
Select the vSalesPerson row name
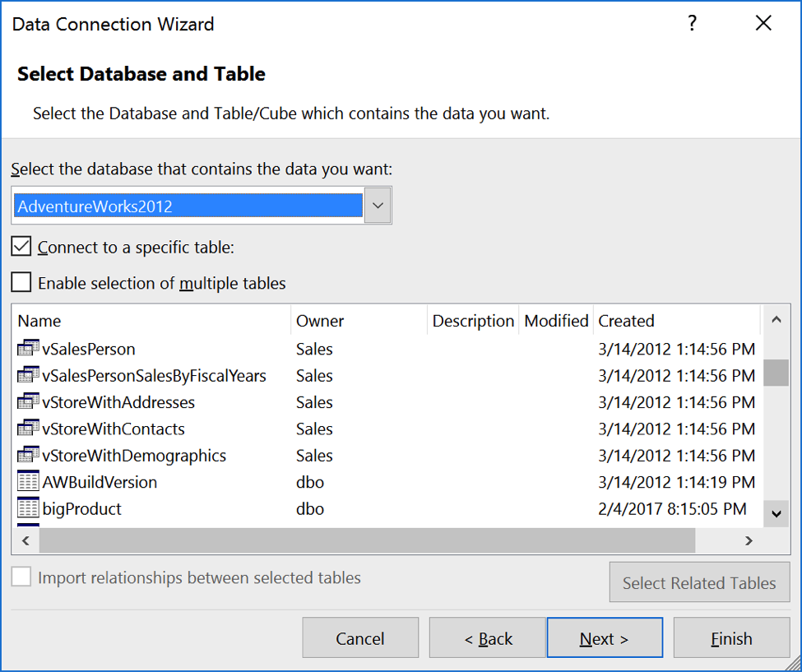(89, 349)
